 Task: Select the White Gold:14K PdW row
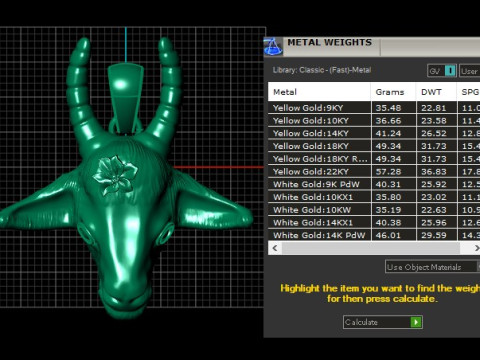(374, 235)
